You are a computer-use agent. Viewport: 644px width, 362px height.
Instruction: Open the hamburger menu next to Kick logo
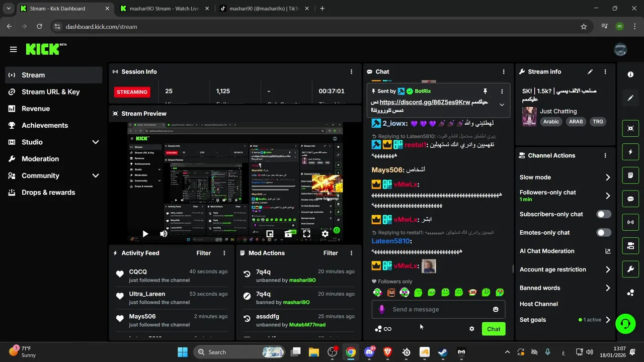(14, 49)
